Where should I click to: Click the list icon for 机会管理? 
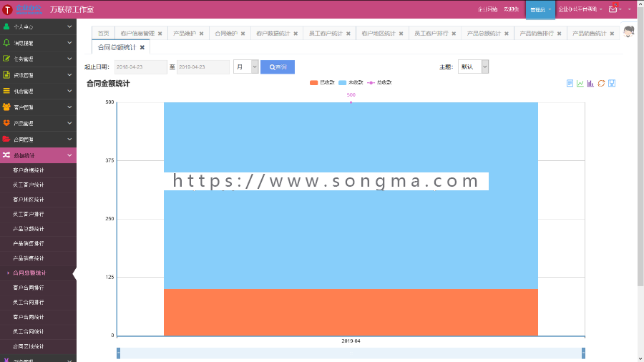pyautogui.click(x=6, y=91)
